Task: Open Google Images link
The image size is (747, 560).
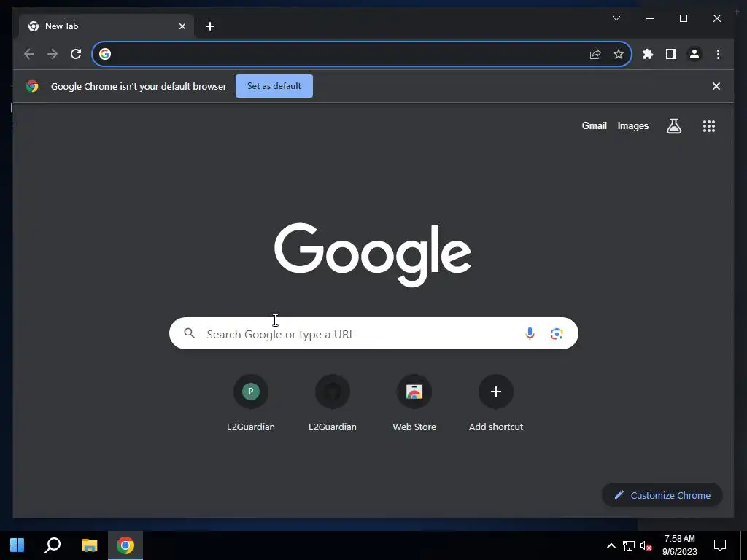Action: 632,125
